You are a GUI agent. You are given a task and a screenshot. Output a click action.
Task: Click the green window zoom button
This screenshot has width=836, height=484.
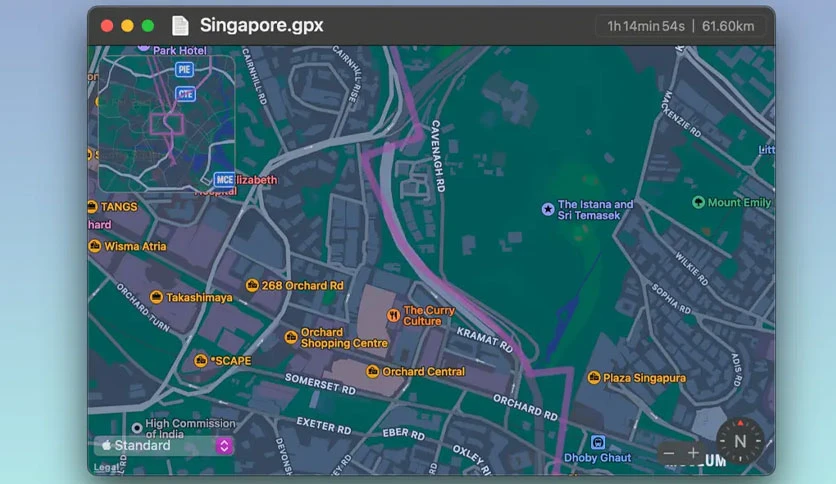coord(148,26)
